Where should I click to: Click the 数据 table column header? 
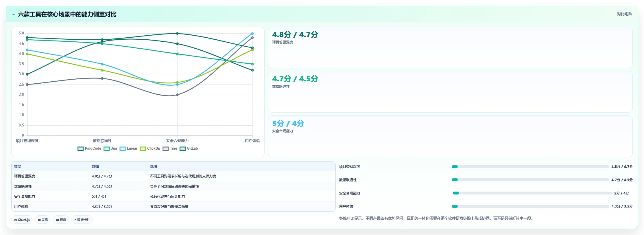click(x=95, y=166)
